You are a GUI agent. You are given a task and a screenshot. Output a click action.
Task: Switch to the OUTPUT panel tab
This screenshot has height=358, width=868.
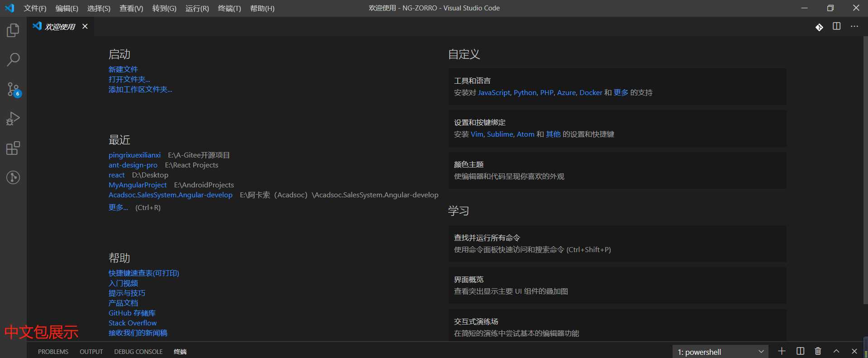click(x=91, y=352)
